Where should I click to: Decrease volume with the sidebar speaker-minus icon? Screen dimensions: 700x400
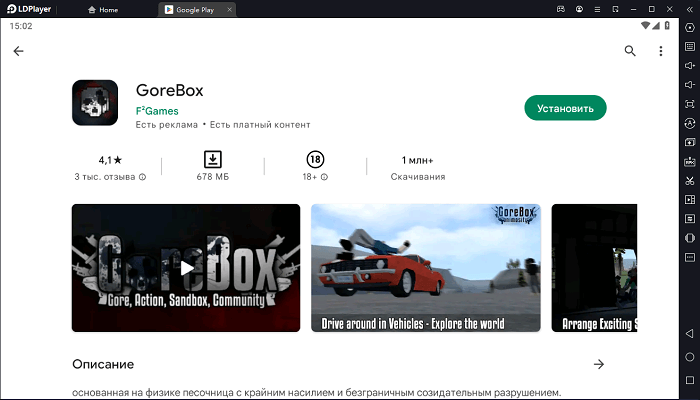tap(690, 85)
